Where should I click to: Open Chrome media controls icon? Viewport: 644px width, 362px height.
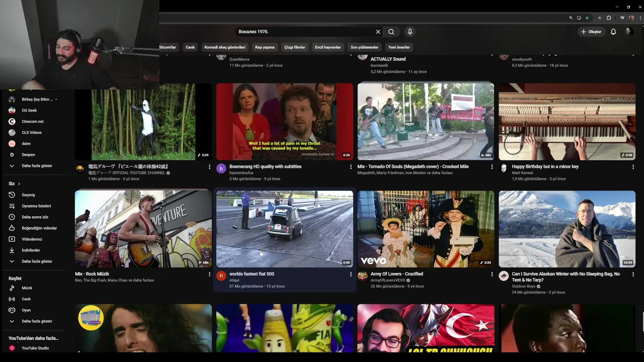pos(623,18)
